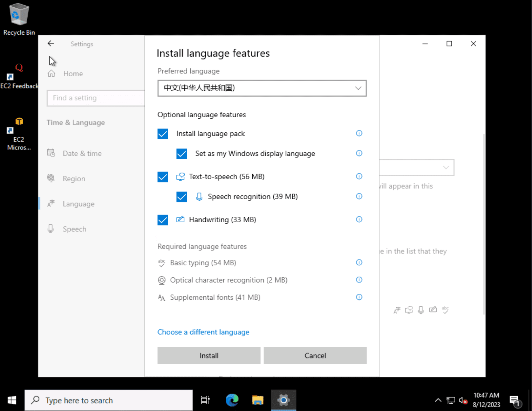Open the language list dropdown behind the dialog
Screen dimensions: 532x411
pyautogui.click(x=446, y=168)
